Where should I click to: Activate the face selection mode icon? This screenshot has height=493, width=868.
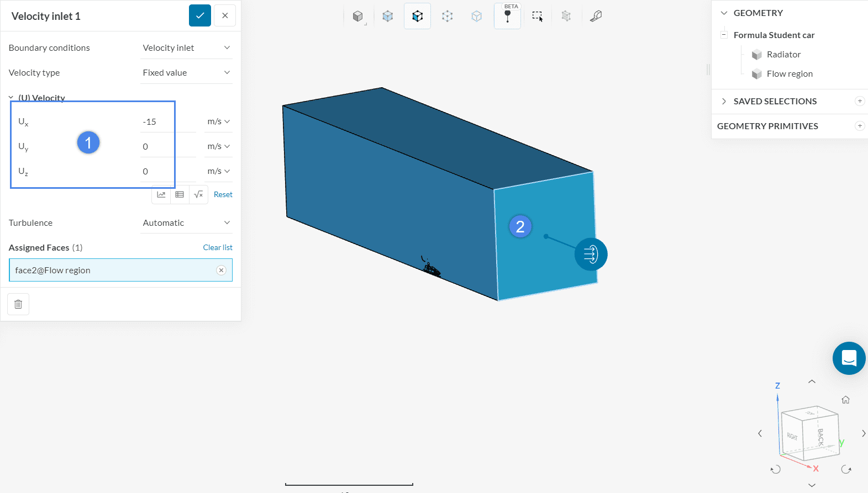tap(418, 17)
